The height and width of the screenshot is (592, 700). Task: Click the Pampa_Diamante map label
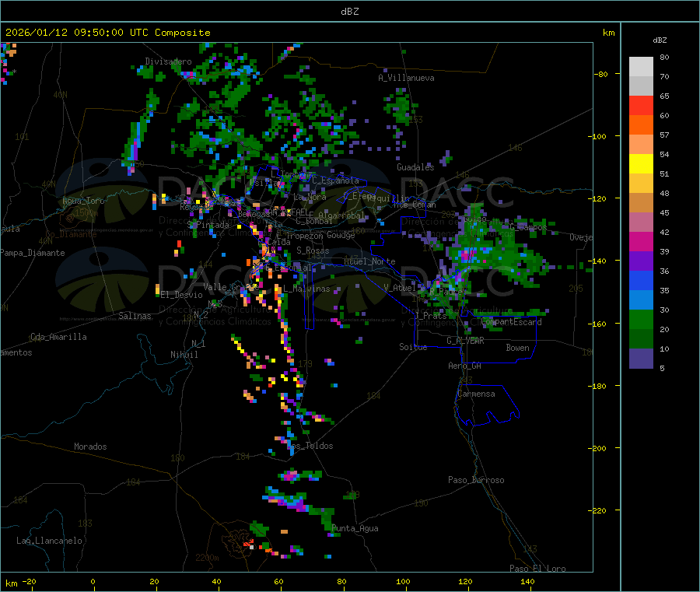click(x=33, y=253)
